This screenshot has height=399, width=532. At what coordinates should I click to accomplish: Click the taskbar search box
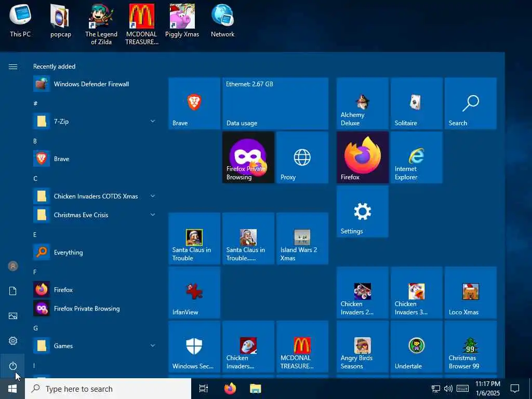tap(108, 389)
